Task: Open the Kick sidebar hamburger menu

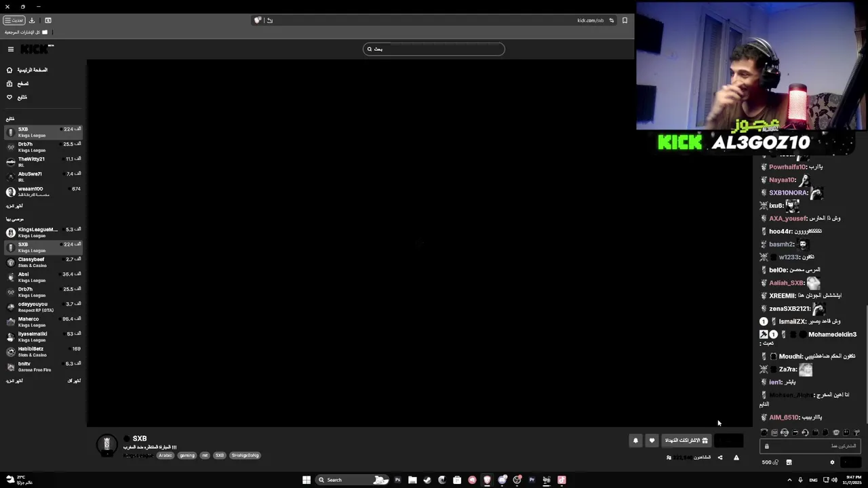Action: pyautogui.click(x=11, y=49)
